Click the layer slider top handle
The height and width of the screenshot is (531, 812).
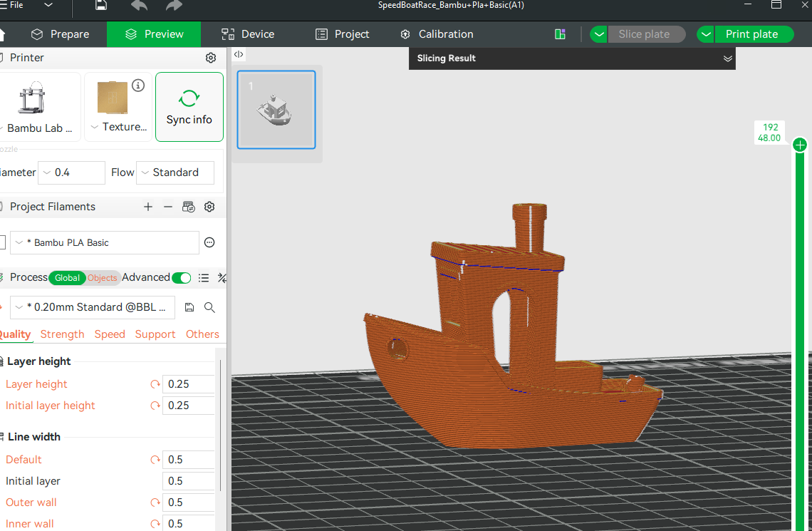800,145
